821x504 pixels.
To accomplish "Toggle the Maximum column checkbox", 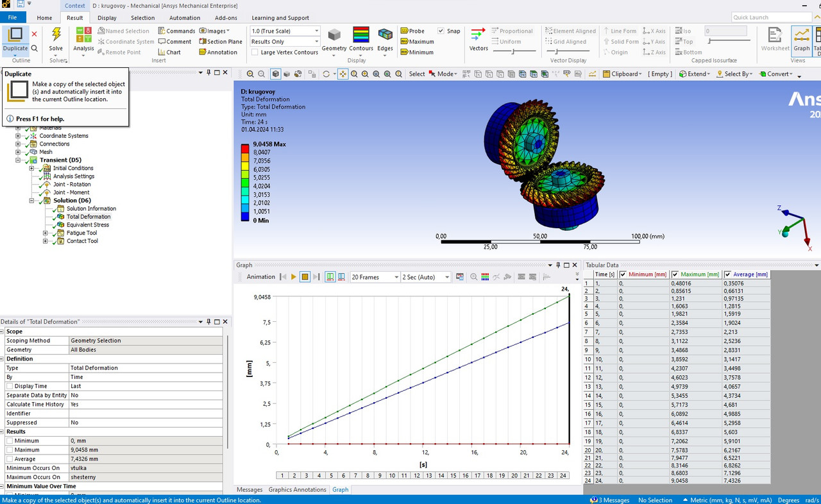I will [x=675, y=274].
